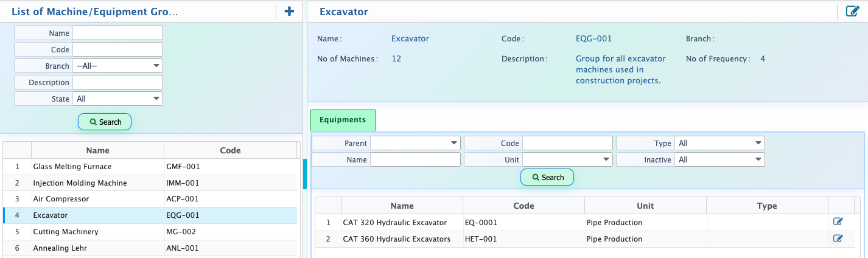Click the group description text in details
This screenshot has height=258, width=868.
[x=620, y=69]
